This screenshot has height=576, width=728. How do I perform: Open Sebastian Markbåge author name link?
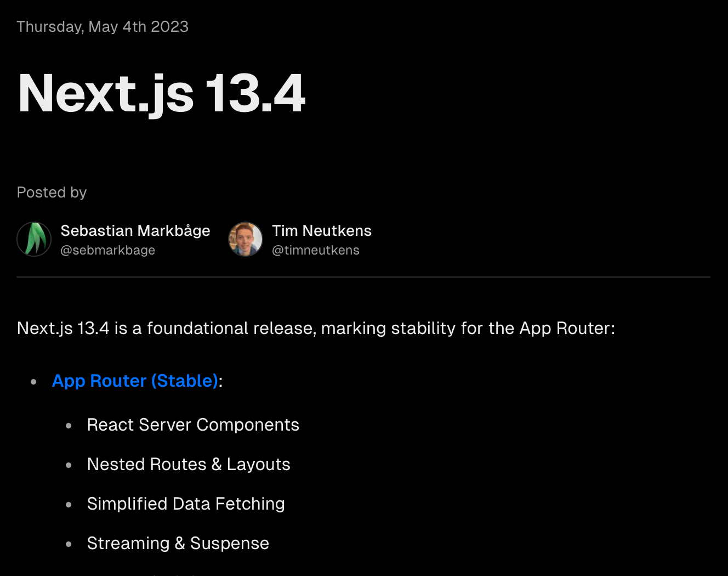coord(135,230)
